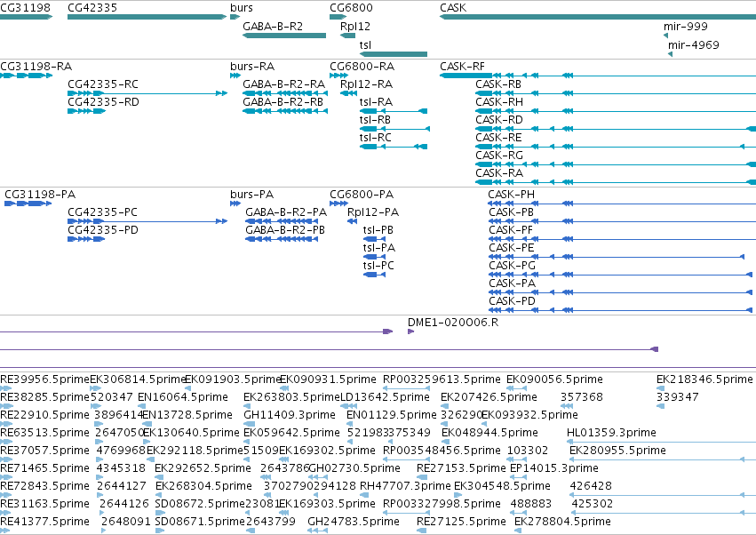Select the CASK-RE transcript label
This screenshot has width=756, height=535.
click(498, 138)
